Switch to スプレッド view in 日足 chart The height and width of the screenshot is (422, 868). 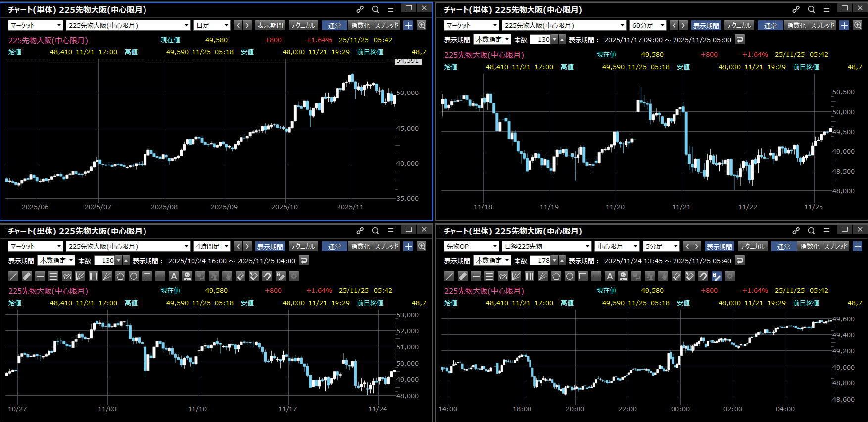point(386,25)
